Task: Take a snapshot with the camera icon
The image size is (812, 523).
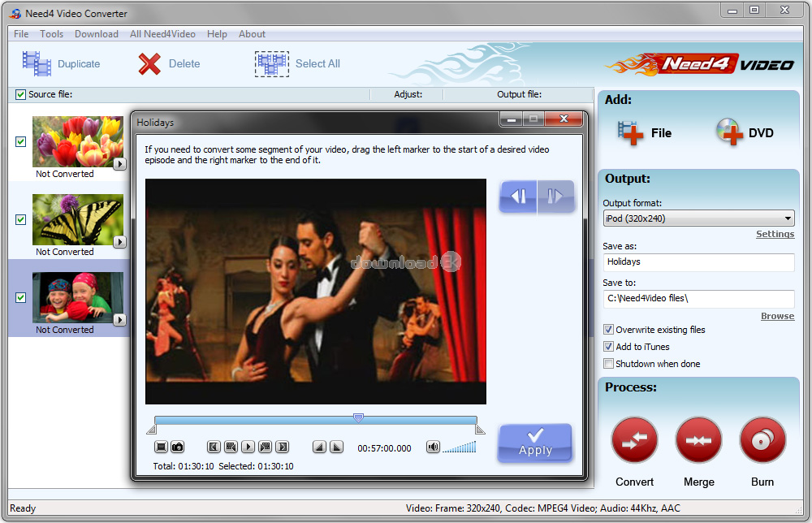Action: [178, 447]
